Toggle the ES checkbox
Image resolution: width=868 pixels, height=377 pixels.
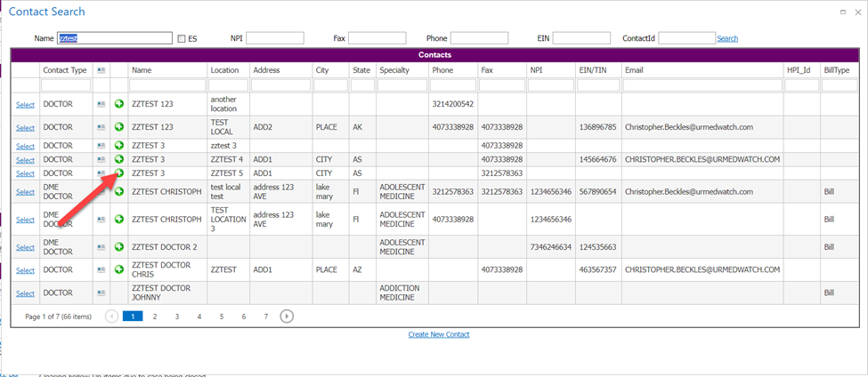click(183, 39)
